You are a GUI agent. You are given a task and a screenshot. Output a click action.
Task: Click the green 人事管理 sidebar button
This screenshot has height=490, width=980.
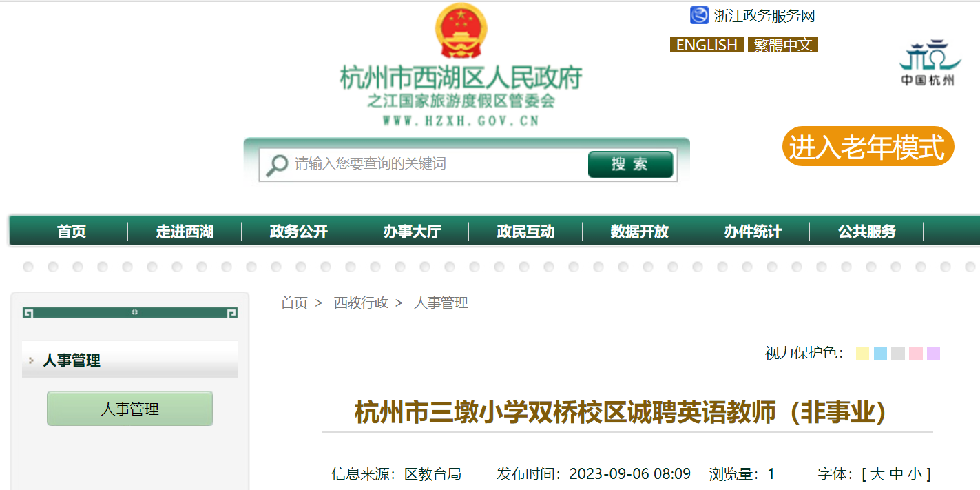point(129,409)
